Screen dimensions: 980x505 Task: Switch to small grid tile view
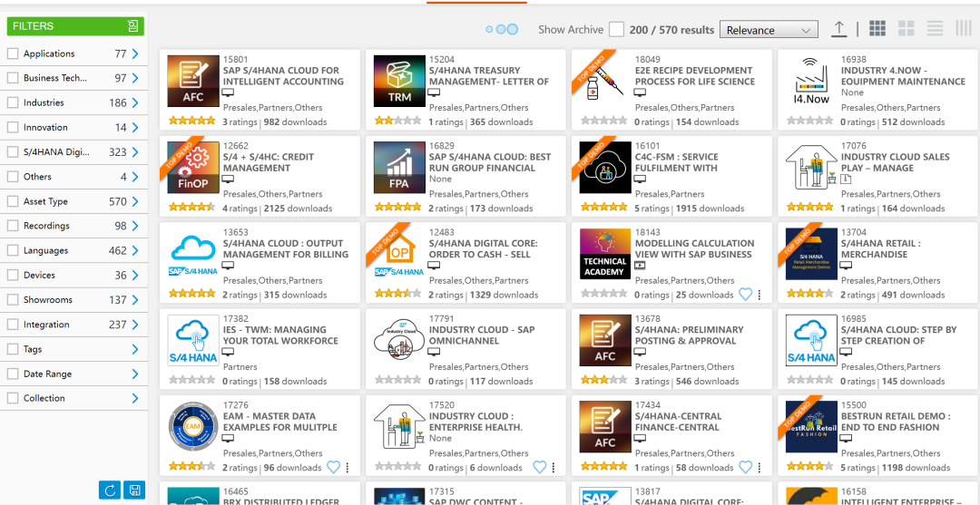click(x=877, y=28)
